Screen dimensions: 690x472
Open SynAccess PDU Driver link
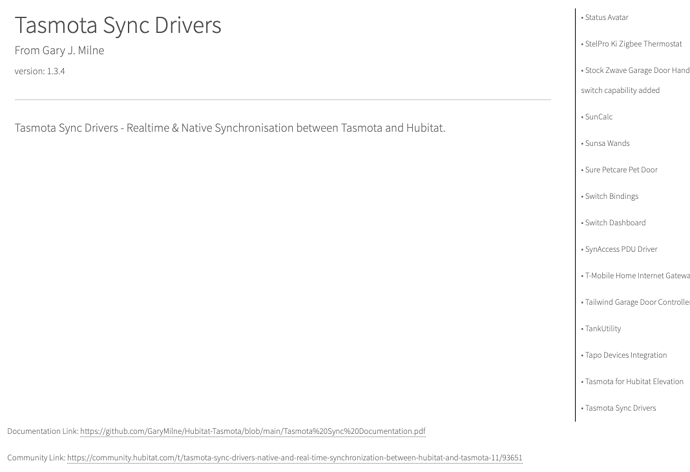(621, 249)
